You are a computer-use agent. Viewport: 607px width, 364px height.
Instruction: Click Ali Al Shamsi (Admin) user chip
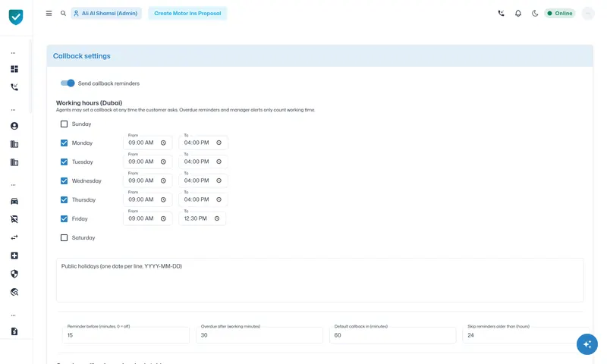pyautogui.click(x=106, y=13)
